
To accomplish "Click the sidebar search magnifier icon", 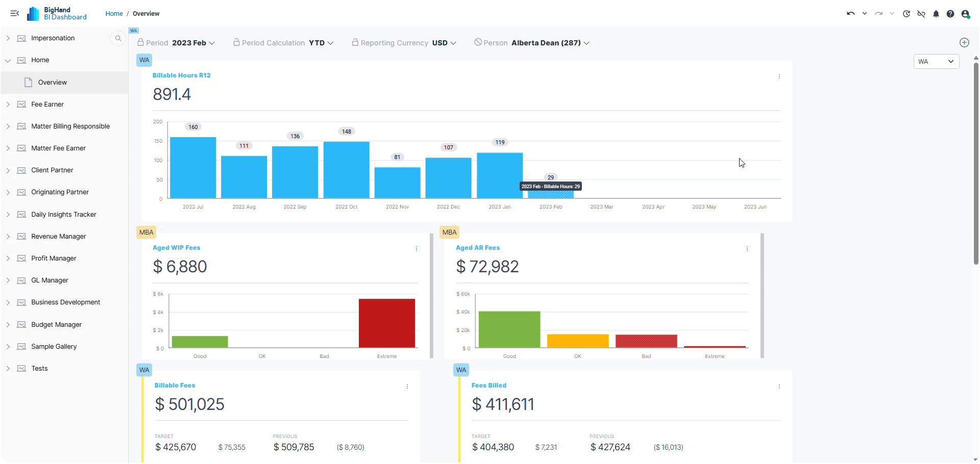I will click(x=118, y=38).
